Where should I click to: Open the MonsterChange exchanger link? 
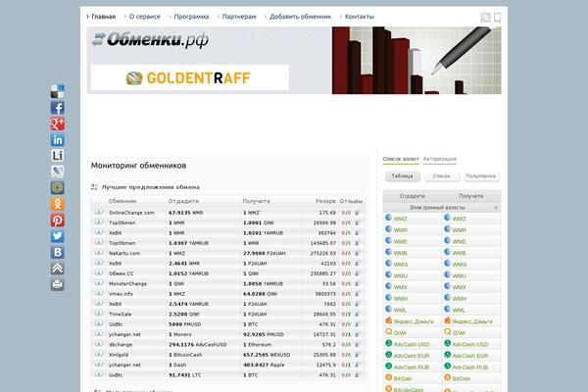coord(127,283)
